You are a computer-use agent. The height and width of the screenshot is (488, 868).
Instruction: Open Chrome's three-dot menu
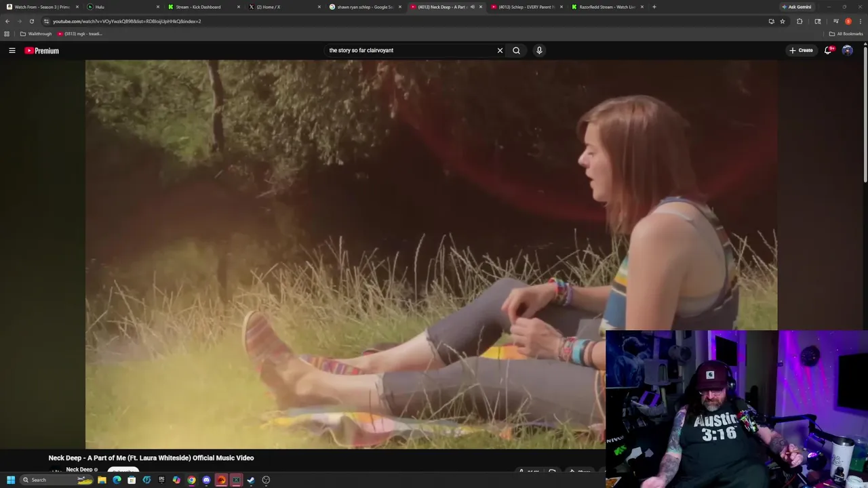[860, 21]
